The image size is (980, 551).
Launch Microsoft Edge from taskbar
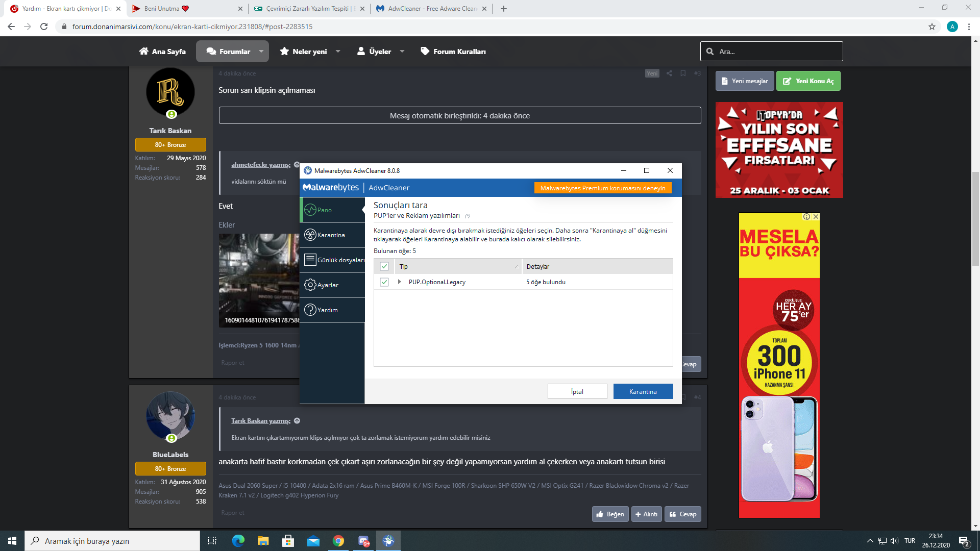coord(238,541)
